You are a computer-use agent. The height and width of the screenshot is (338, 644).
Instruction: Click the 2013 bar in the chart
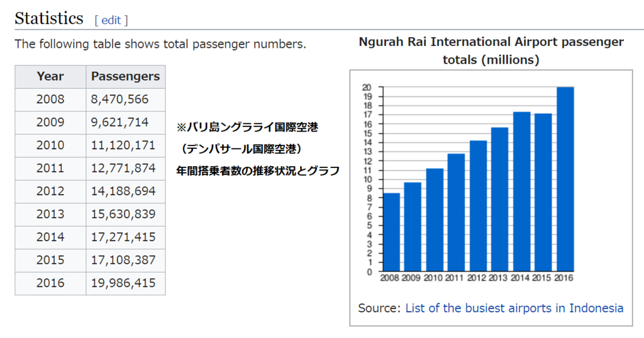500,199
